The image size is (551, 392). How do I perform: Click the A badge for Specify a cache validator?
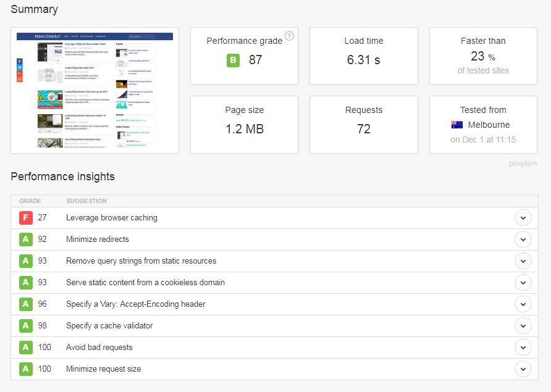pyautogui.click(x=25, y=326)
